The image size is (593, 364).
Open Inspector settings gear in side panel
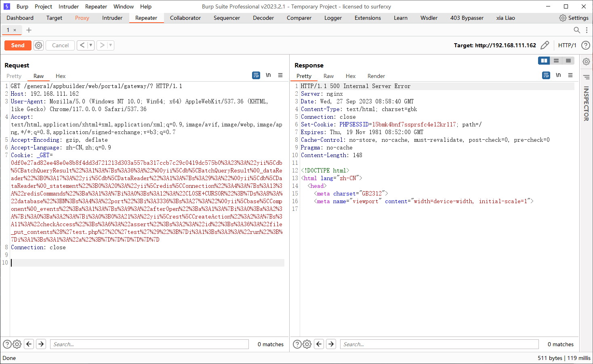586,61
